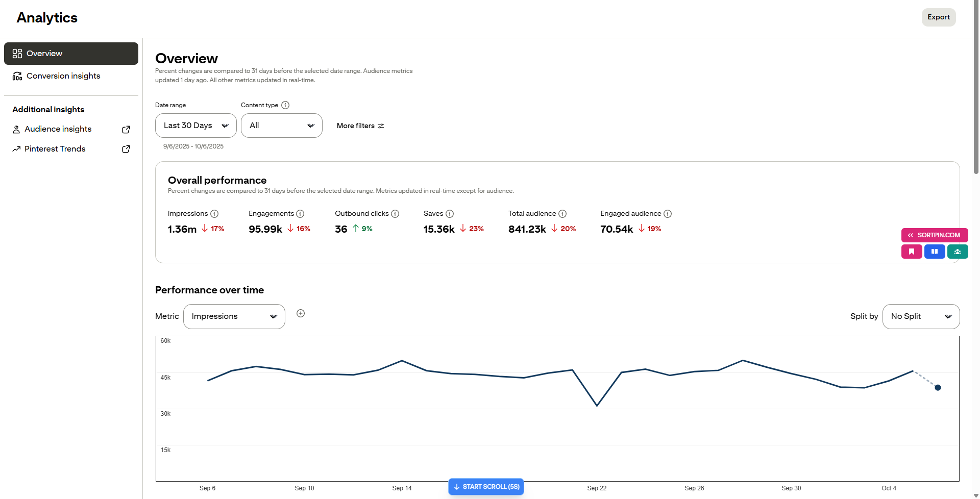Click the Engagements info icon
Screen dimensions: 980x499
(x=300, y=214)
